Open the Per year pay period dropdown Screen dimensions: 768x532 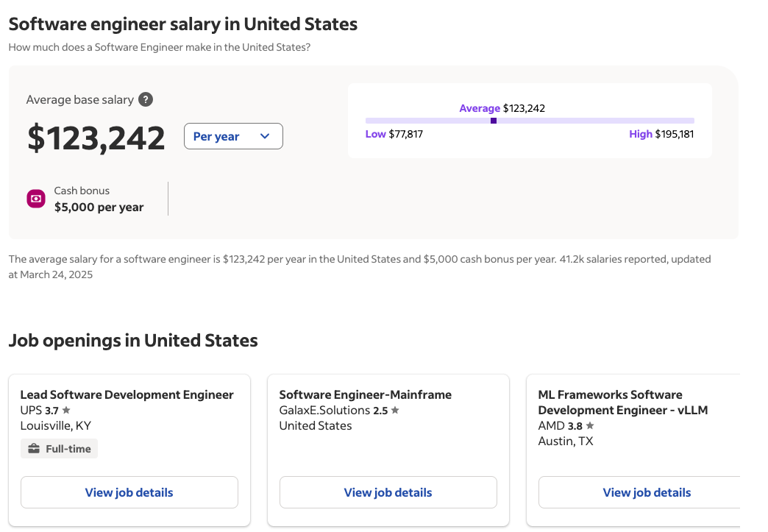pyautogui.click(x=232, y=136)
